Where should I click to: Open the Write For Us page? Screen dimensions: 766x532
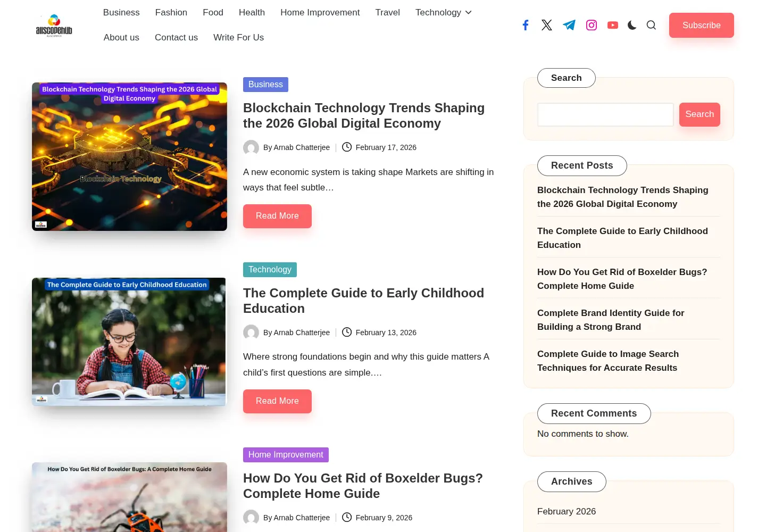click(238, 37)
